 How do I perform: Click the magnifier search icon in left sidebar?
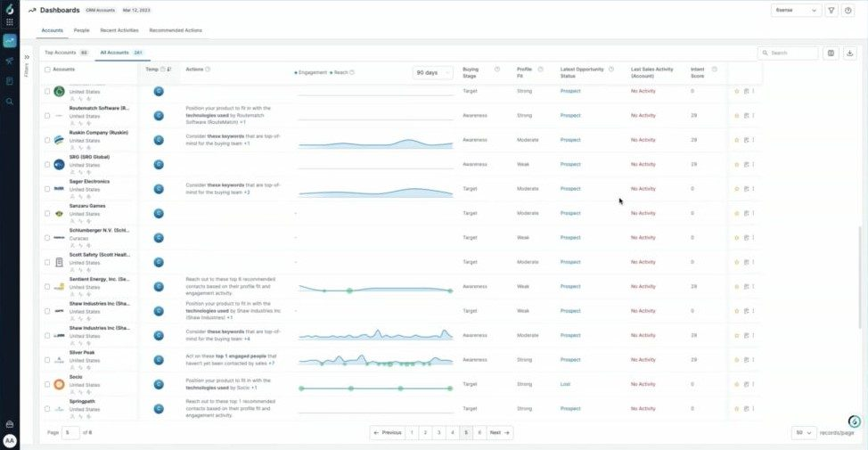(10, 102)
